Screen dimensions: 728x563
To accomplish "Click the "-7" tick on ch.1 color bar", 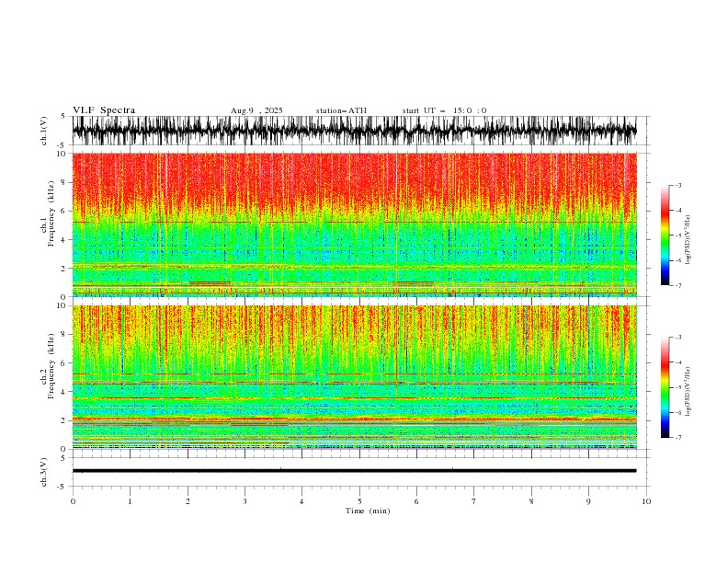I will pyautogui.click(x=677, y=285).
